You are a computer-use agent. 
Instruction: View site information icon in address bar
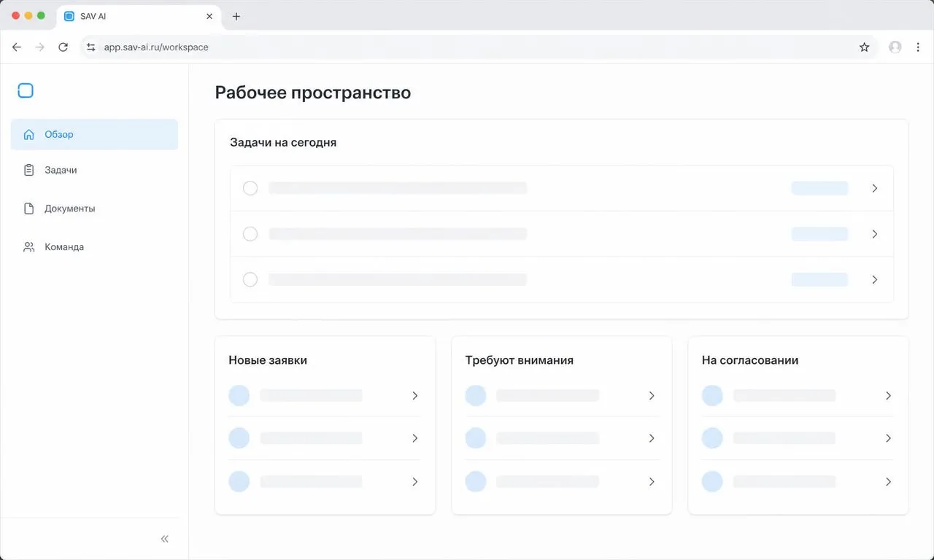click(x=91, y=47)
